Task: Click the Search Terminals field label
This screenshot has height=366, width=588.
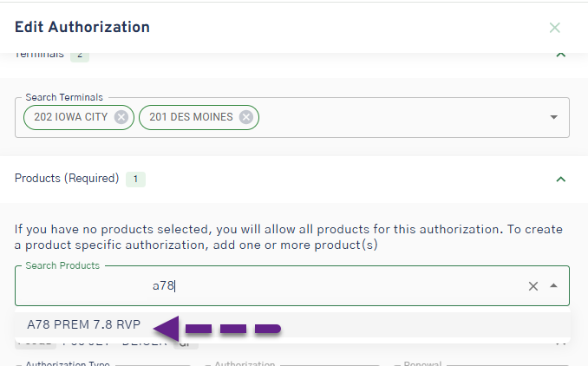Action: click(64, 97)
